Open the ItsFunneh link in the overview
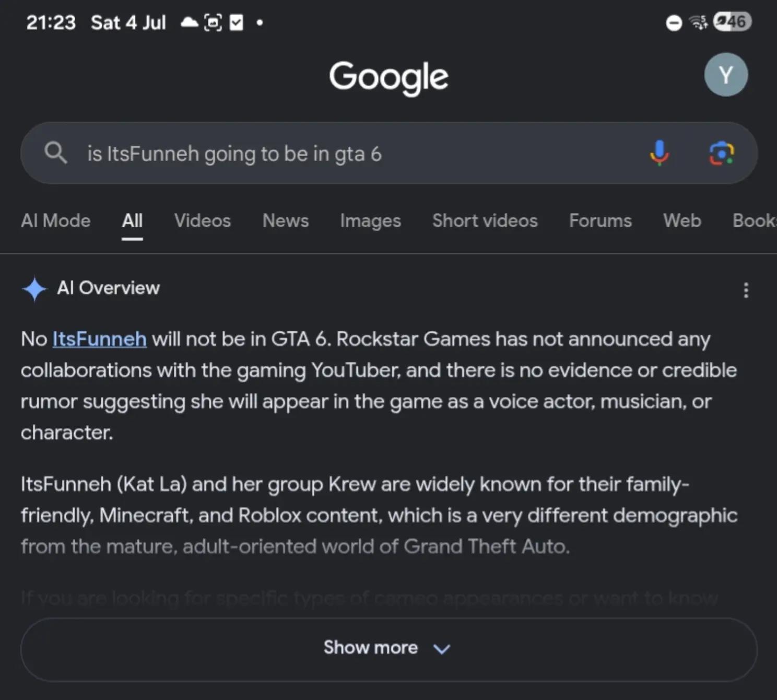This screenshot has width=777, height=700. tap(99, 339)
